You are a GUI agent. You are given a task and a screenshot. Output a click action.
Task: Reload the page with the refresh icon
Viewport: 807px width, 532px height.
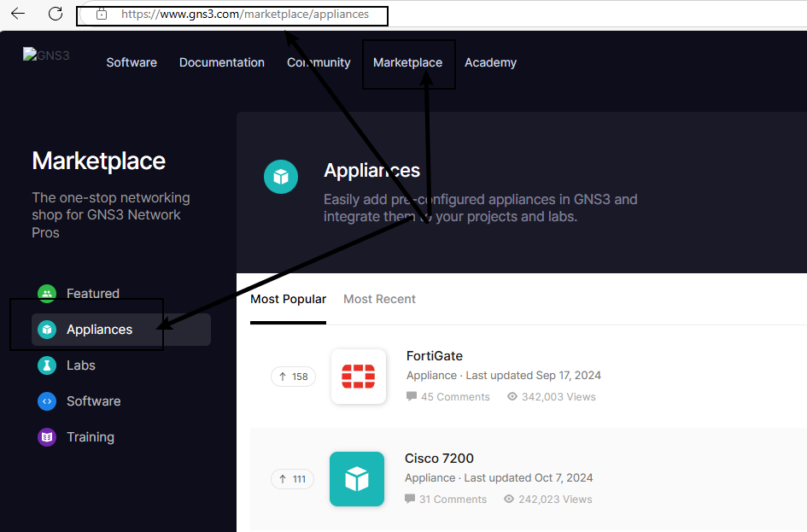tap(55, 14)
